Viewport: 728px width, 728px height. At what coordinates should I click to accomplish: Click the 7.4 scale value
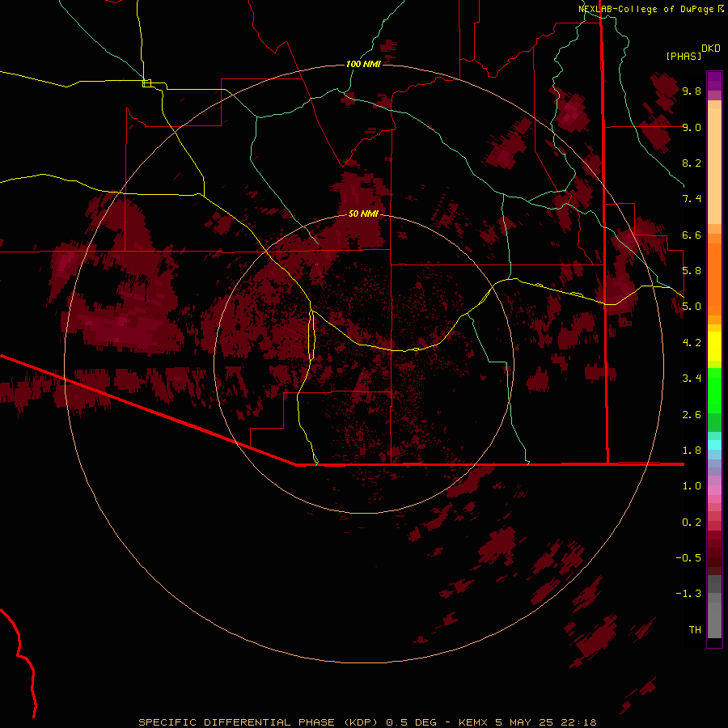(692, 199)
